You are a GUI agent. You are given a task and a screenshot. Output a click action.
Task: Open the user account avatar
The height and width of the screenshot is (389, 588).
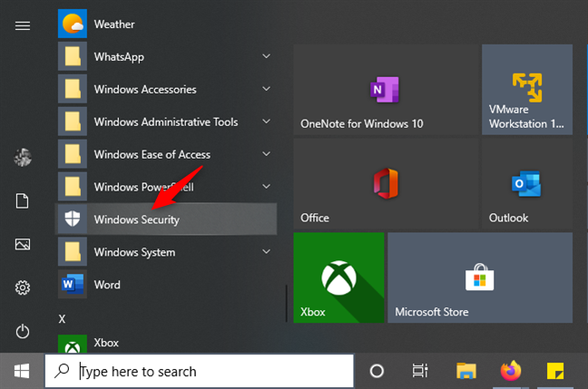[23, 157]
